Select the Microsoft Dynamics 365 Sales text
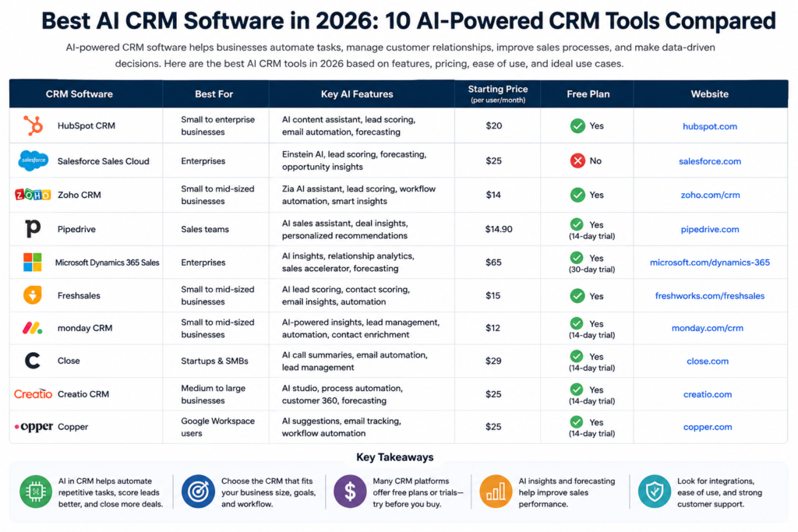The image size is (798, 532). [107, 262]
